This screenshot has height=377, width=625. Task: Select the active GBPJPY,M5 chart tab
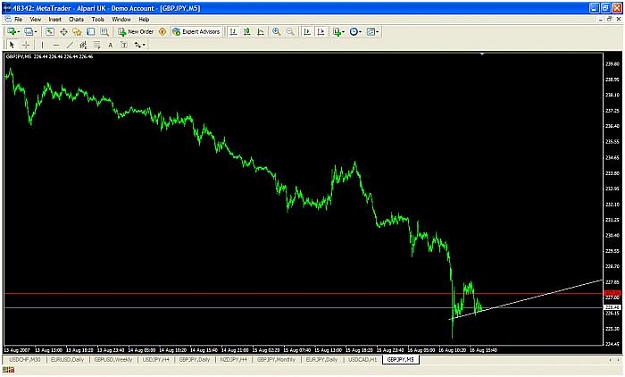[x=401, y=360]
